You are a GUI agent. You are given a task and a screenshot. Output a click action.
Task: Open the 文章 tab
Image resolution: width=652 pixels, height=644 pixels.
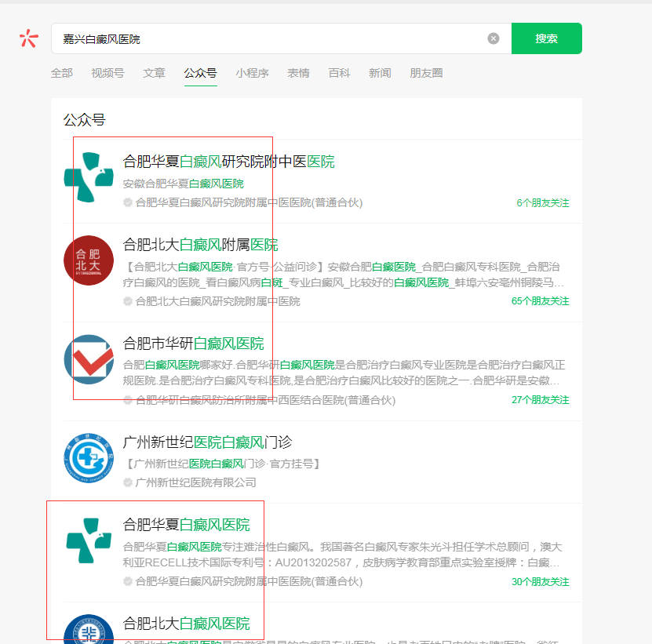pos(154,73)
